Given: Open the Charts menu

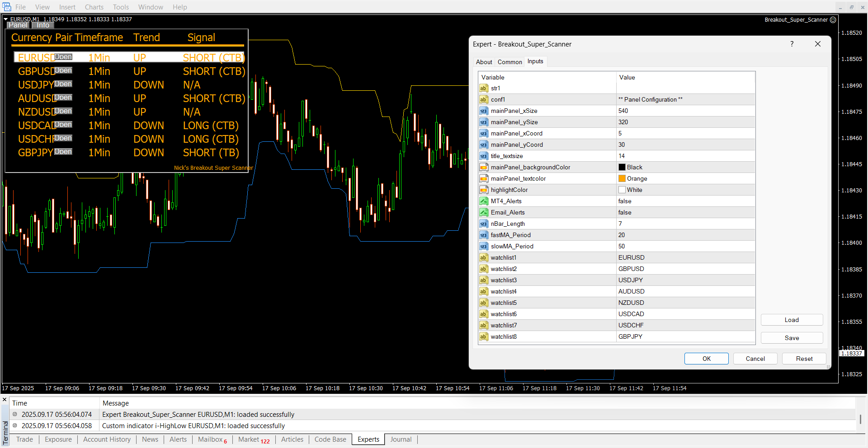Looking at the screenshot, I should tap(94, 7).
